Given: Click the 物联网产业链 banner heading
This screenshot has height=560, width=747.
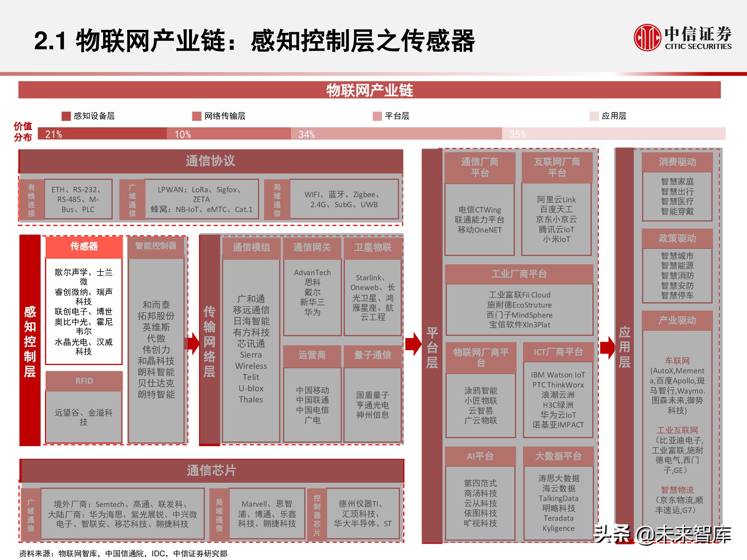Looking at the screenshot, I should 369,90.
